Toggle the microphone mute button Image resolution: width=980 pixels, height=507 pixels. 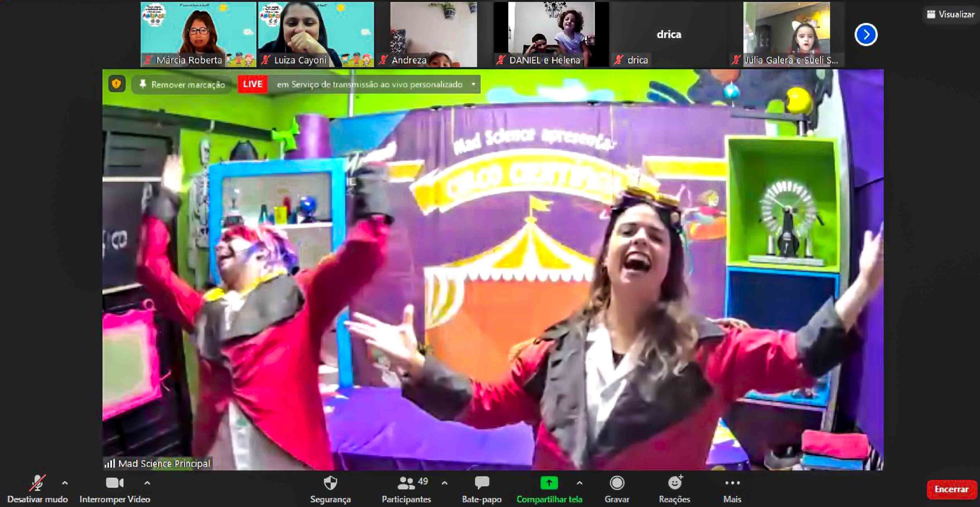click(38, 483)
